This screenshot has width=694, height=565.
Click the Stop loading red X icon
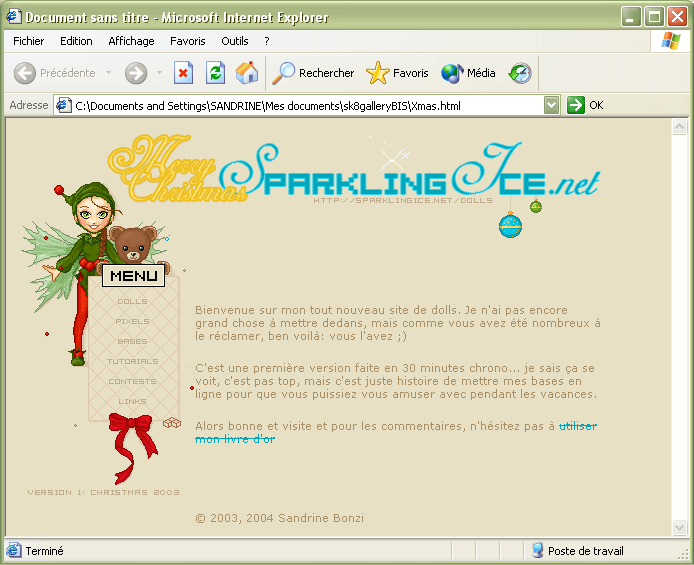pos(183,73)
